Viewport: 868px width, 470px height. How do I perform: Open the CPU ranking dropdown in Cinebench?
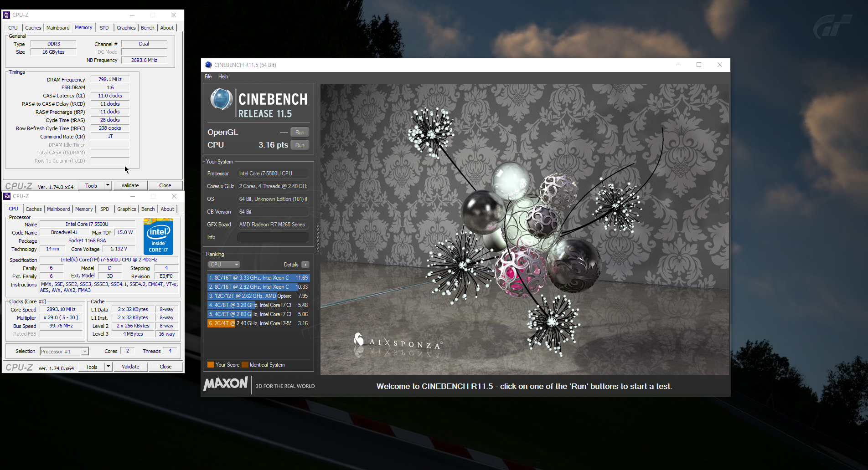224,265
